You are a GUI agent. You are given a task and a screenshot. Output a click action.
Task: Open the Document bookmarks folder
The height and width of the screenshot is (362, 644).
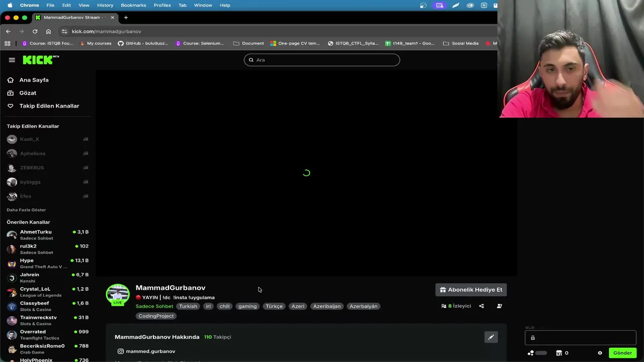pos(249,43)
